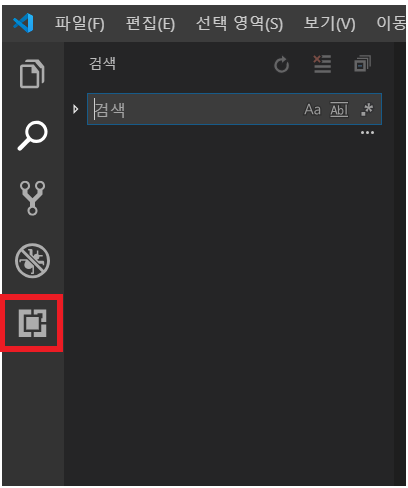Open the Source Control branch icon
The width and height of the screenshot is (408, 488).
(x=32, y=198)
